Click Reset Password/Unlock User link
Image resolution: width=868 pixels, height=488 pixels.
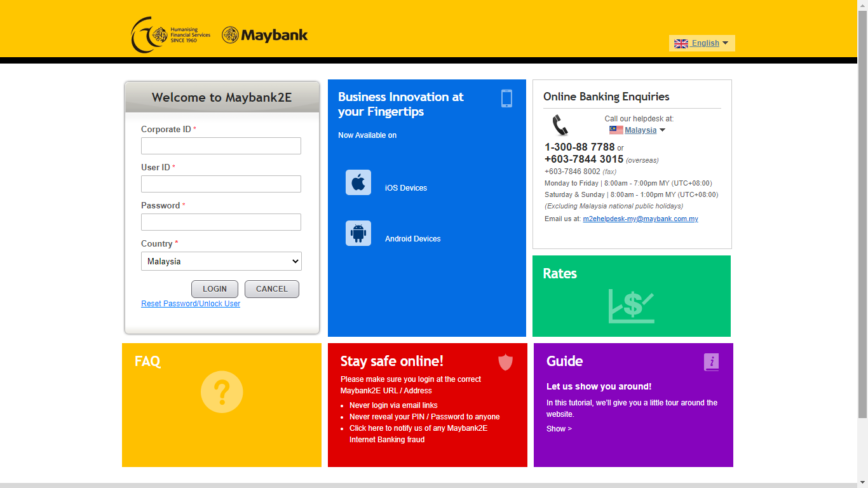click(x=191, y=304)
